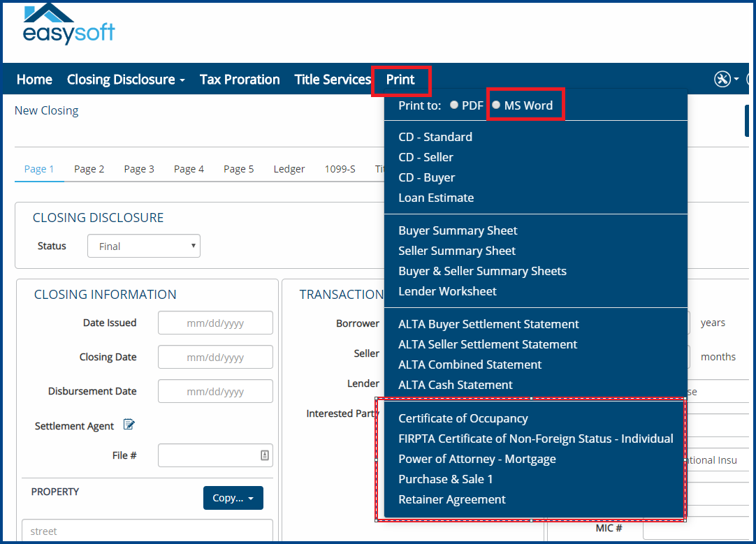Choose FIRPTA Certificate of Non-Foreign Status - Individual
This screenshot has height=544, width=756.
[x=536, y=439]
